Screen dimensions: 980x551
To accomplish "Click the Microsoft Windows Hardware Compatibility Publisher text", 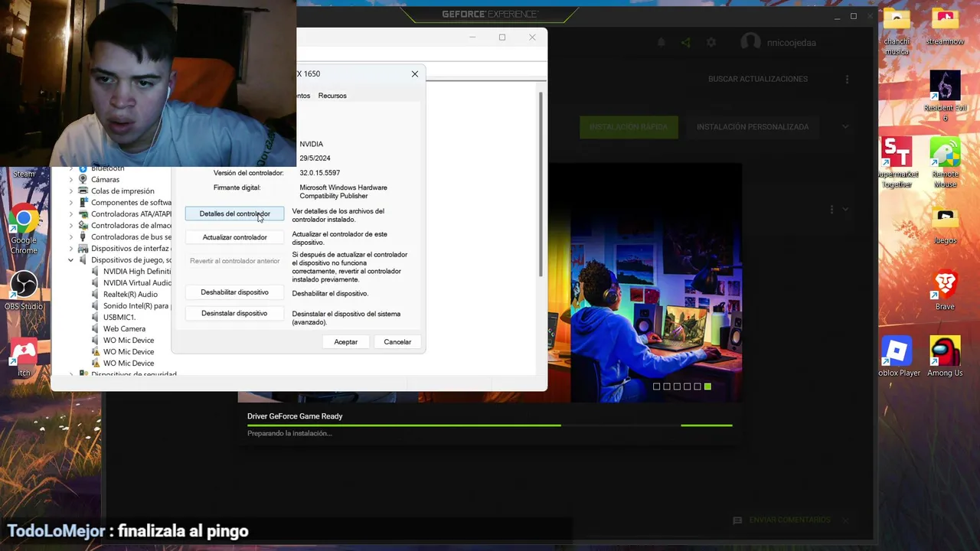I will click(343, 191).
